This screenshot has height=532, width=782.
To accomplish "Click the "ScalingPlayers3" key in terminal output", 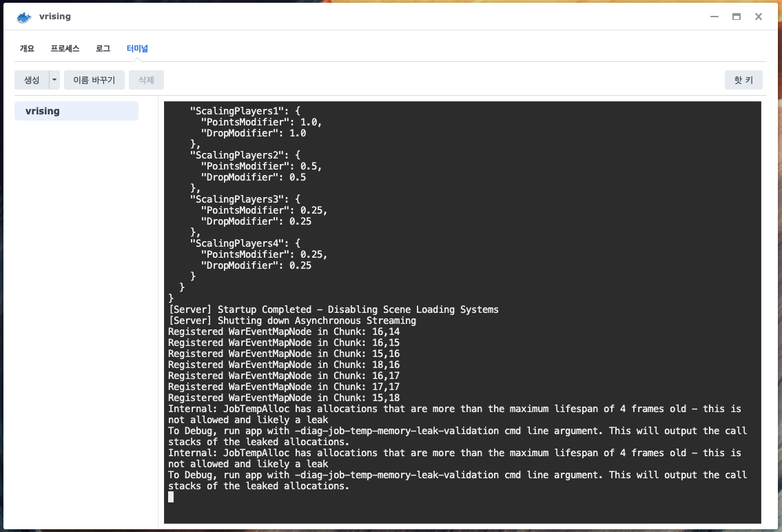I will 236,199.
